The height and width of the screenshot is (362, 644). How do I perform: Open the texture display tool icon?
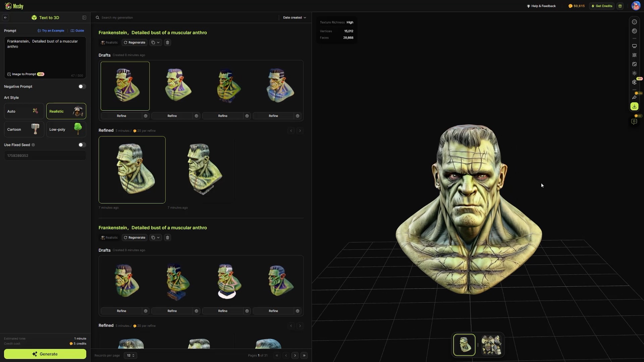point(635,55)
